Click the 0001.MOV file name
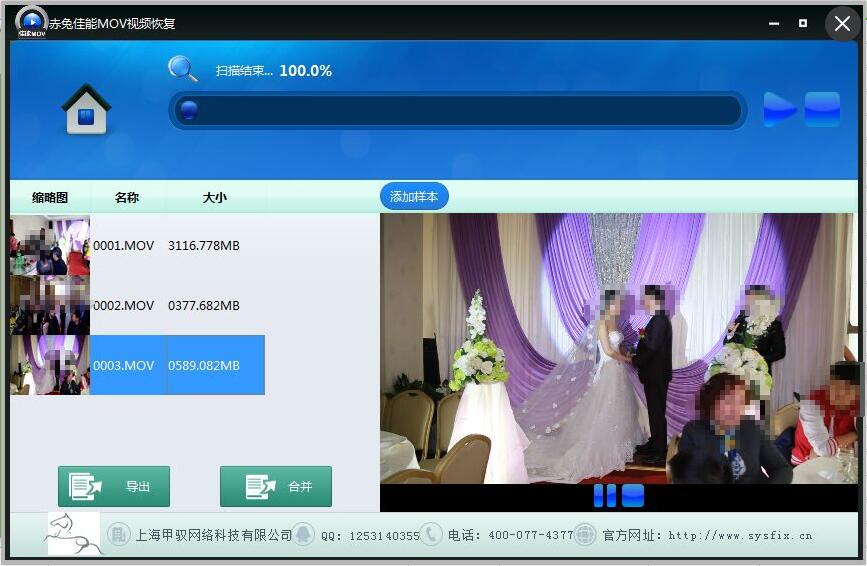867x566 pixels. [x=123, y=245]
